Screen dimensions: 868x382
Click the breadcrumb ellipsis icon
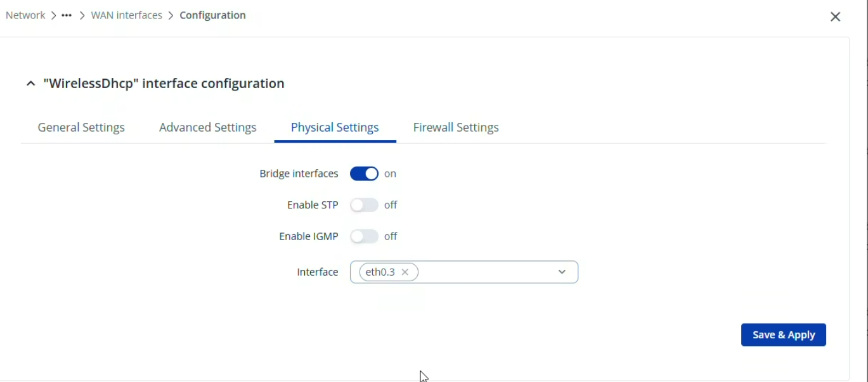(x=67, y=15)
